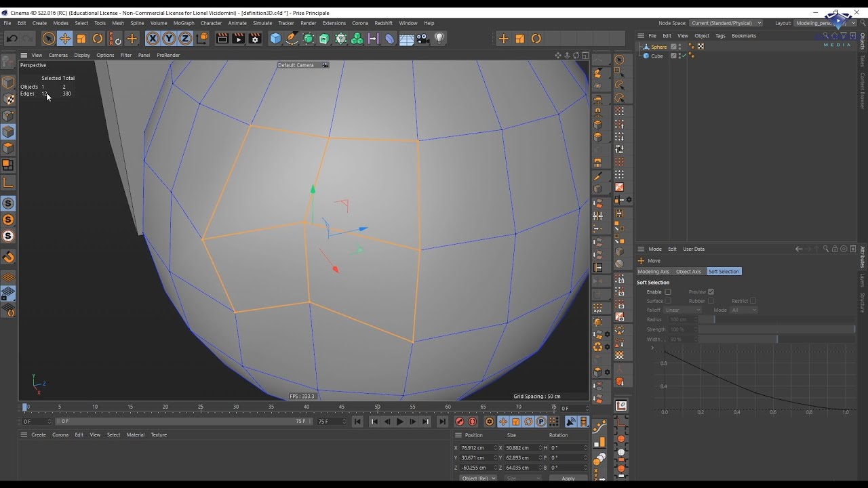Pick the Rotate tool in top toolbar
The image size is (868, 488).
tap(98, 39)
